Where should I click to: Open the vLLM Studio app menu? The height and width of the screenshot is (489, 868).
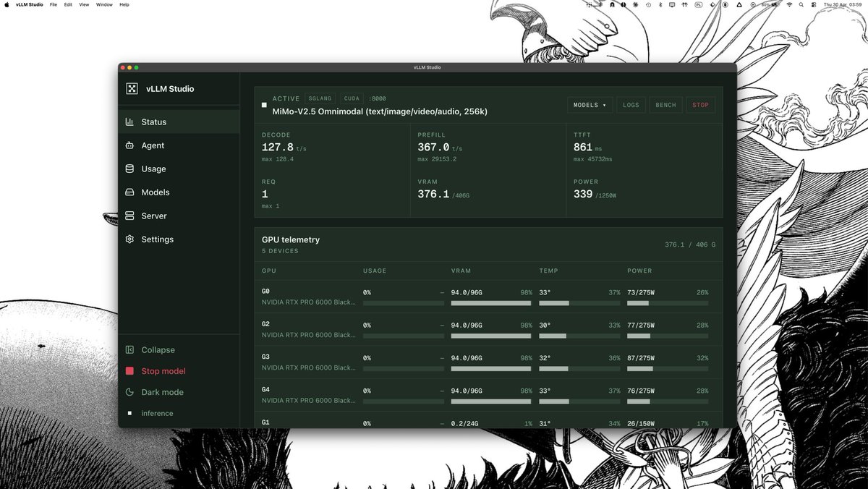[29, 4]
